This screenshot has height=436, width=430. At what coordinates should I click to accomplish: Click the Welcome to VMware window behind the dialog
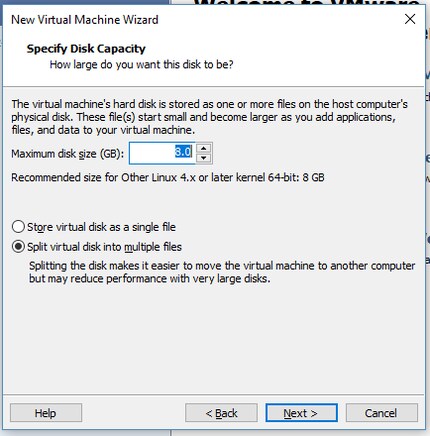pyautogui.click(x=307, y=2)
